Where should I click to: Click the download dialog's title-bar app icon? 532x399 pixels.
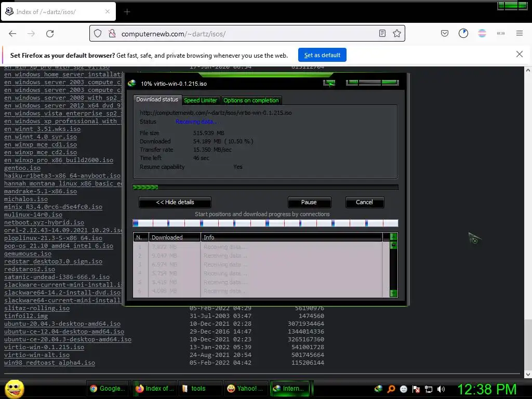click(132, 83)
